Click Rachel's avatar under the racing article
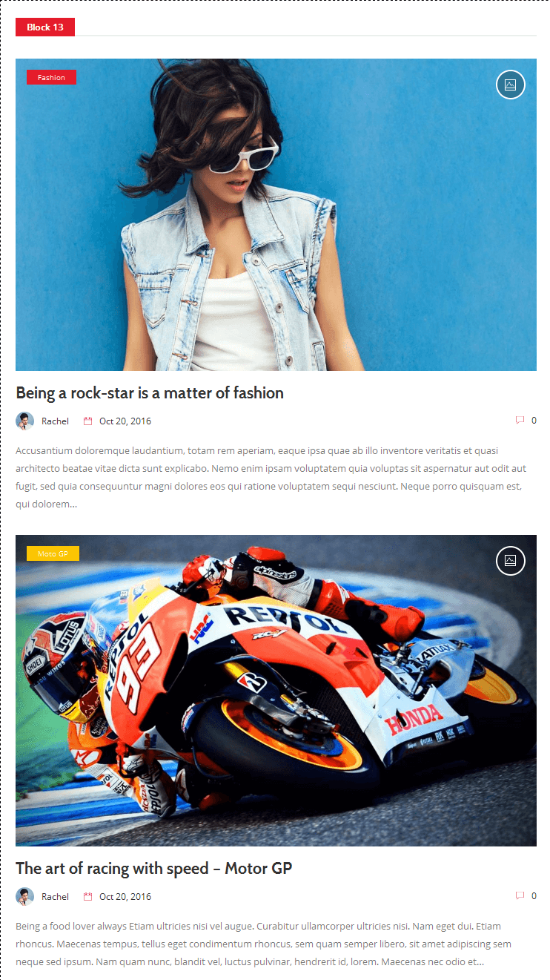 (x=24, y=896)
